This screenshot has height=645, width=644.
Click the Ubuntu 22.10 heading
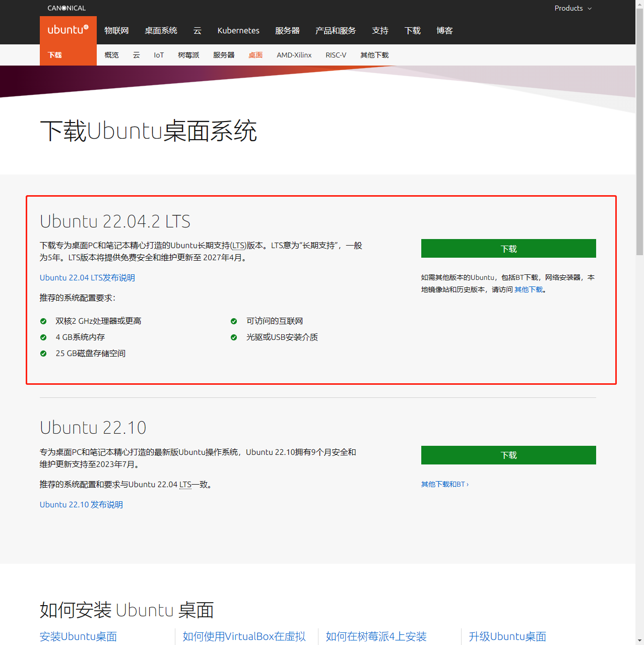93,428
